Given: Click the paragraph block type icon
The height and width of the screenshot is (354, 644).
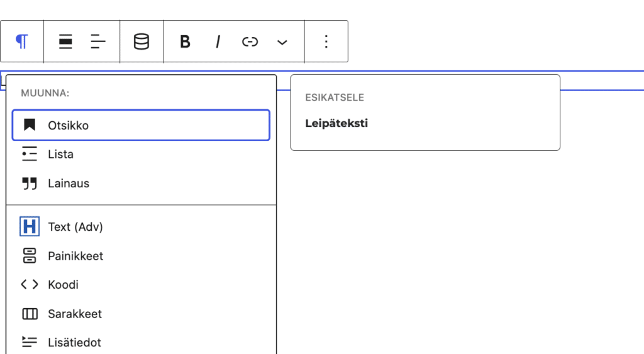Looking at the screenshot, I should click(22, 41).
